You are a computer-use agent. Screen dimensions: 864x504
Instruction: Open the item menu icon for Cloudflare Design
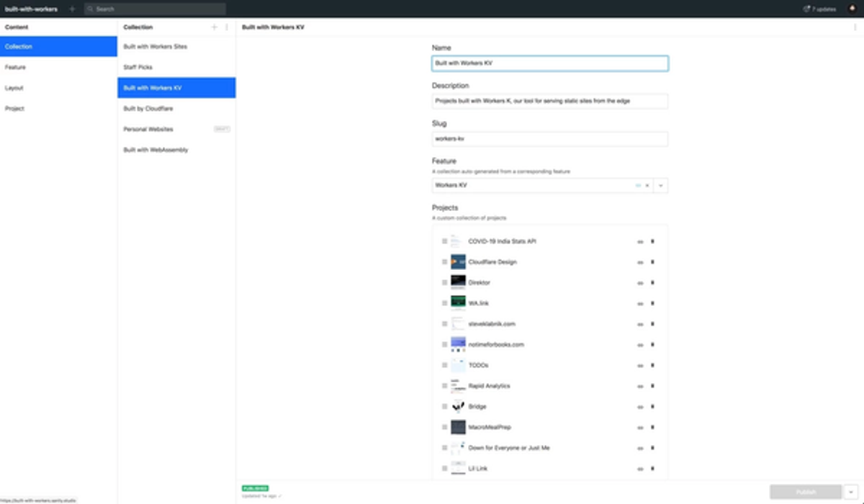pyautogui.click(x=652, y=262)
